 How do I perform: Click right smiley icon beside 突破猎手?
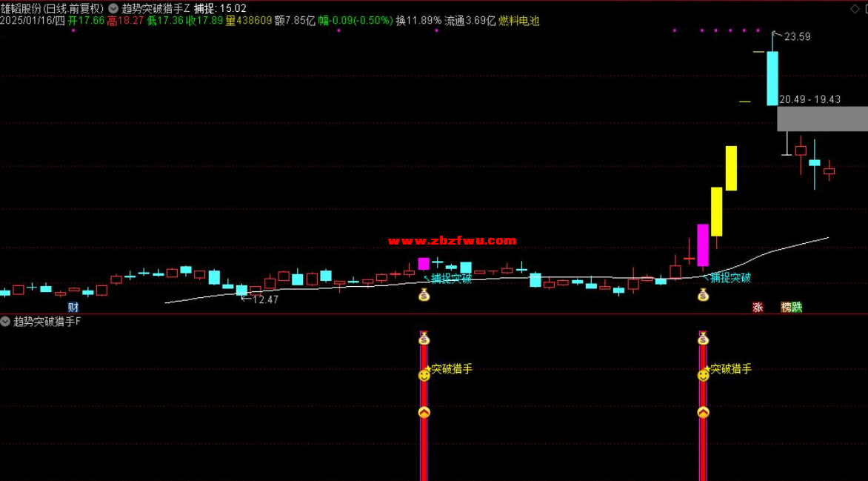tap(703, 376)
